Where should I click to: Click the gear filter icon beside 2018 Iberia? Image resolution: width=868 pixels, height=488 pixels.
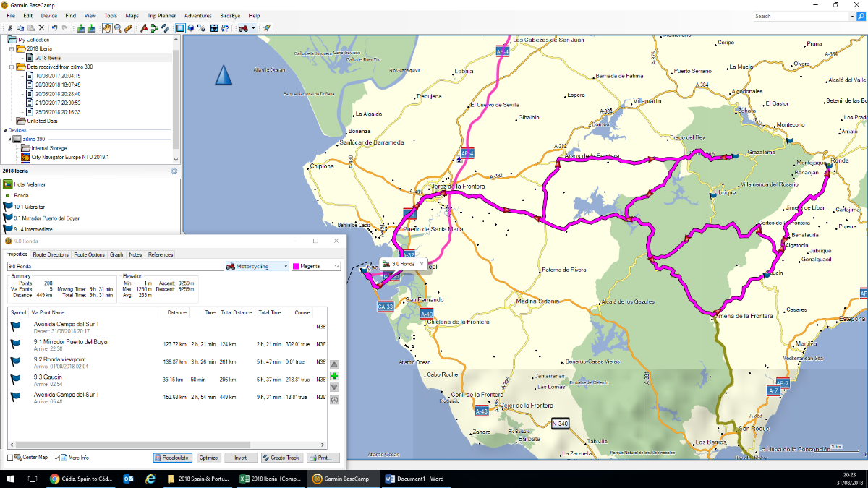click(x=174, y=171)
